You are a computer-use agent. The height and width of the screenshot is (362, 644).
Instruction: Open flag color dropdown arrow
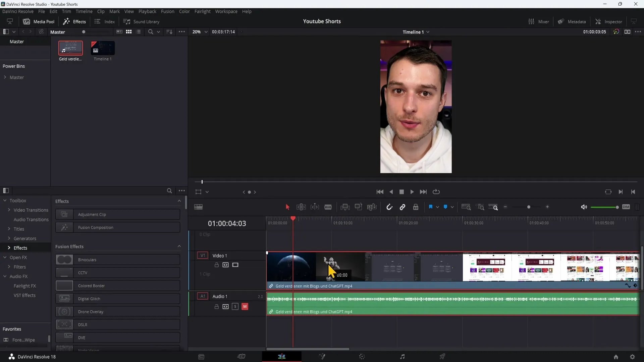pos(437,207)
